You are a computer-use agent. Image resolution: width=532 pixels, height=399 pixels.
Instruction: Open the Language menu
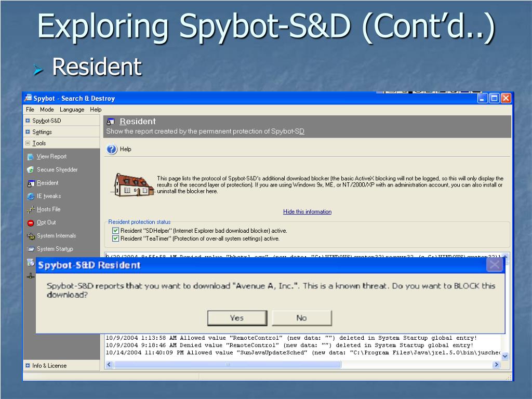coord(72,109)
